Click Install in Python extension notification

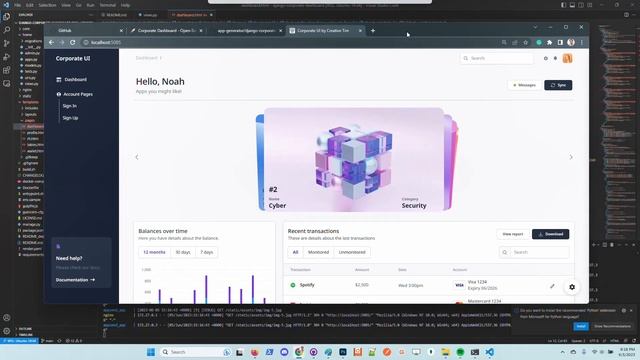581,326
